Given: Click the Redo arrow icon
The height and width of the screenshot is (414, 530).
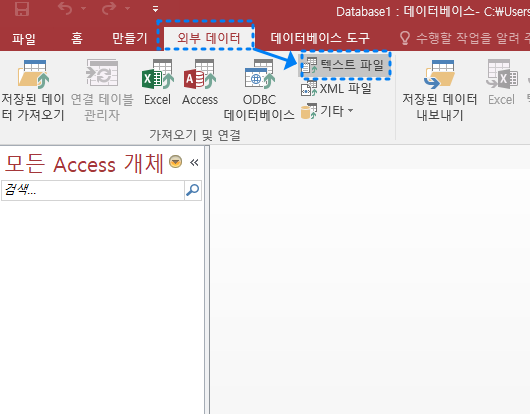Looking at the screenshot, I should (109, 8).
